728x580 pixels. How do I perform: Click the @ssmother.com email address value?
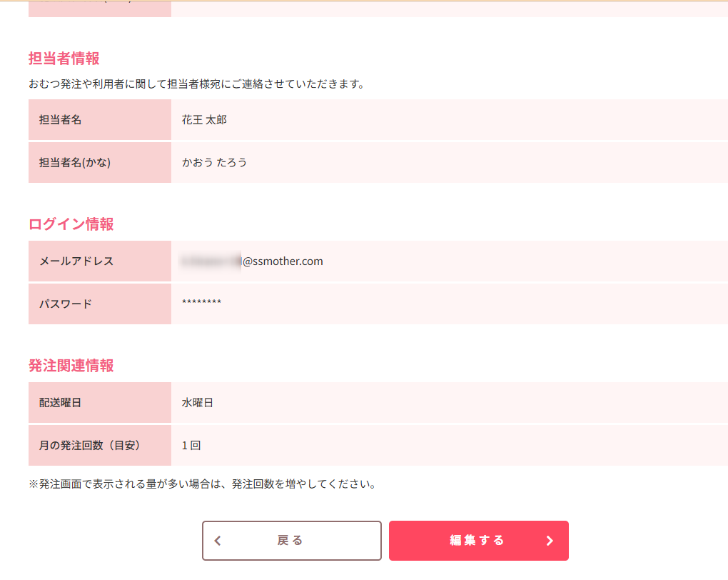[252, 261]
